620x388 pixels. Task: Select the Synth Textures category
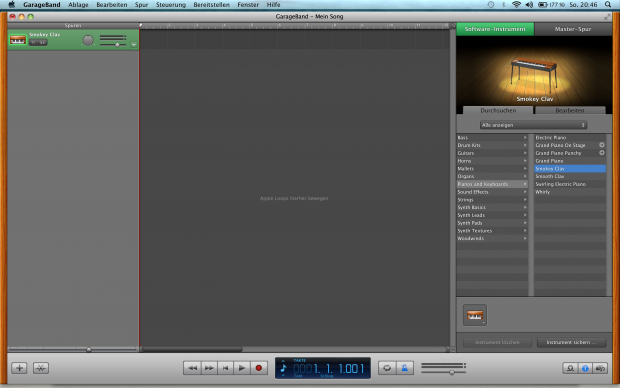[492, 231]
